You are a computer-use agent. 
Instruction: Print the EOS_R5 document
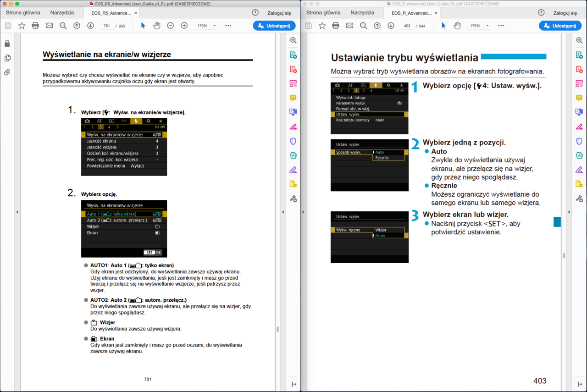tap(35, 26)
